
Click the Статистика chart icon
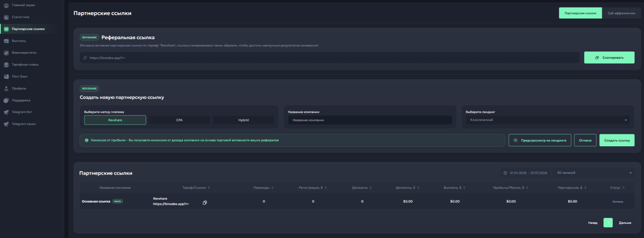(x=6, y=17)
